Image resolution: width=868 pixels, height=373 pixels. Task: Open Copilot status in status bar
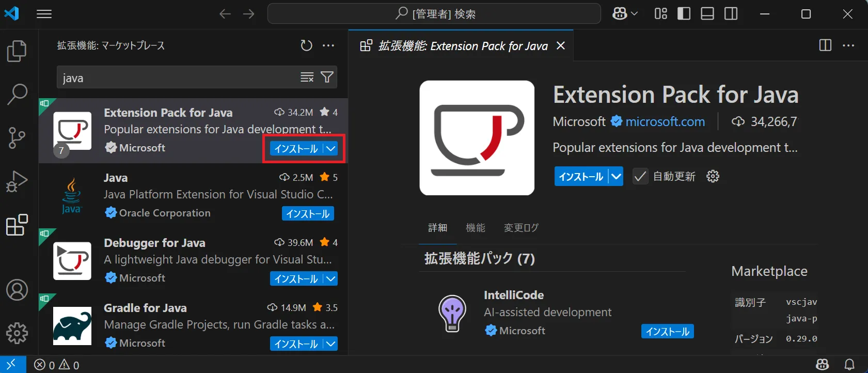pos(823,365)
